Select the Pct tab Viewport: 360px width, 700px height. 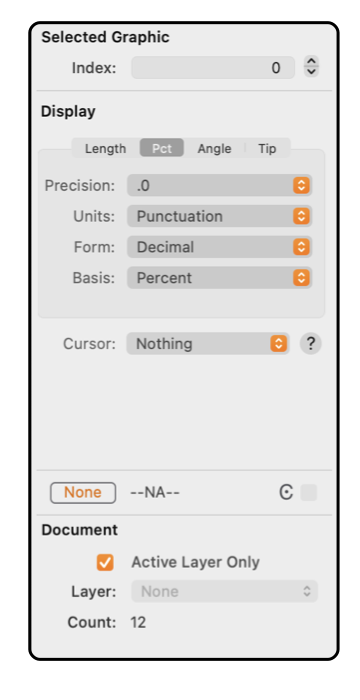[x=162, y=149]
